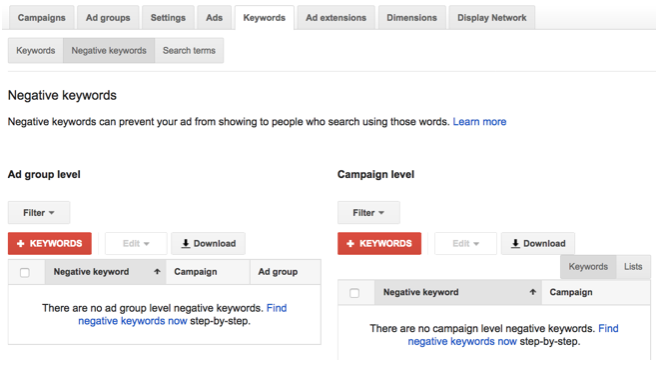Add keywords at Ad group level
The image size is (660, 365).
(50, 243)
